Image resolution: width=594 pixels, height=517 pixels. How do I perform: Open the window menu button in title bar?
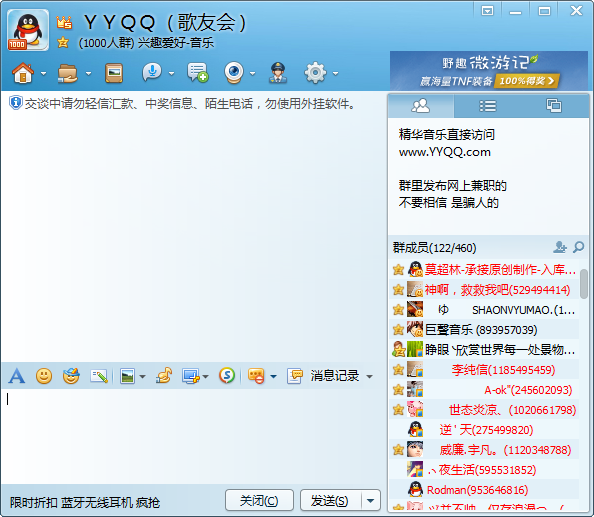[487, 11]
